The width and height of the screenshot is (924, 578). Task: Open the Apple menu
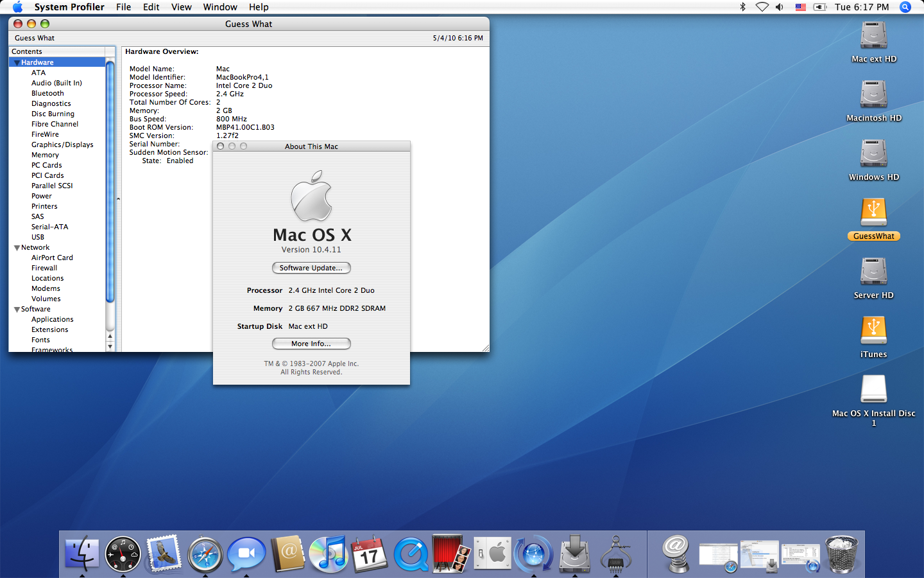17,7
